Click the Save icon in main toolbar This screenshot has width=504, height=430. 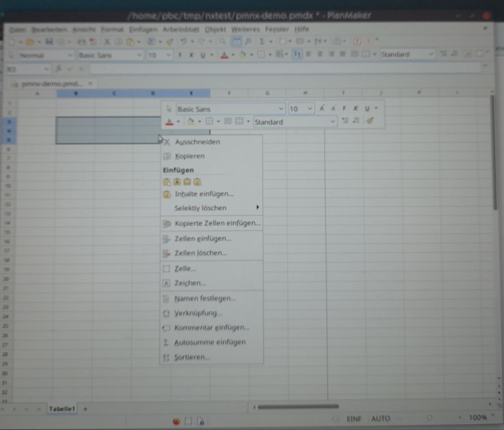[50, 41]
